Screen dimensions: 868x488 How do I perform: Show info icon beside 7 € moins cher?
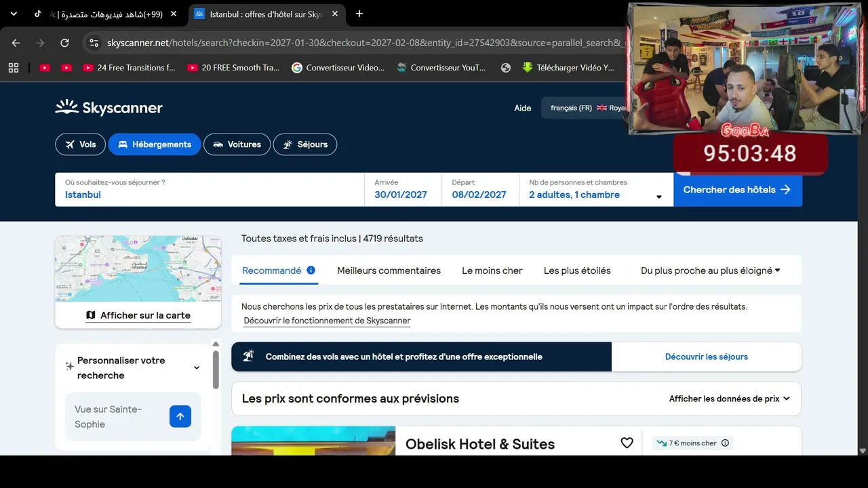pos(725,443)
